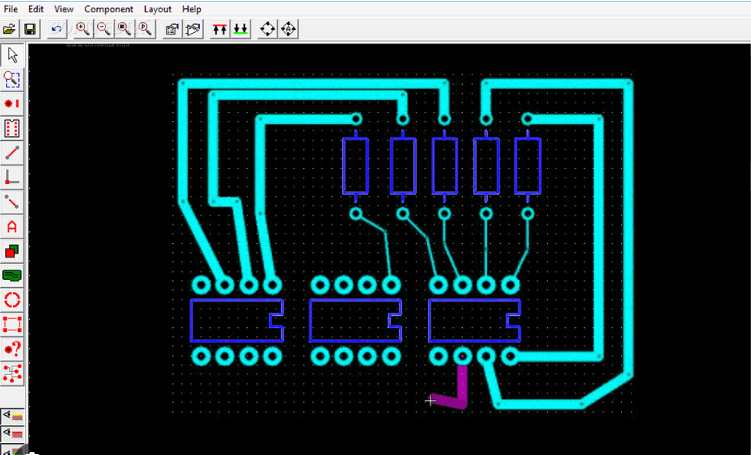
Task: Select the arrow pointer tool
Action: coord(13,55)
